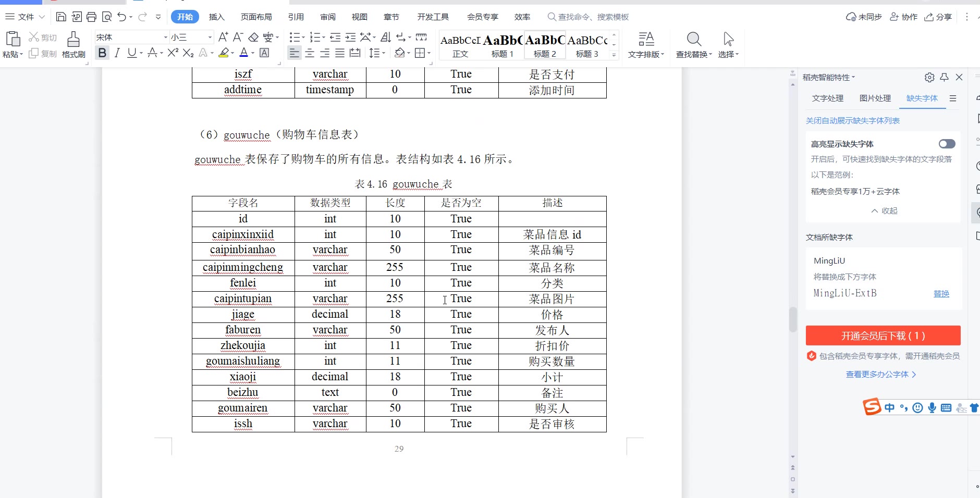Click the Sogou input microphone icon
The image size is (980, 498).
point(932,407)
